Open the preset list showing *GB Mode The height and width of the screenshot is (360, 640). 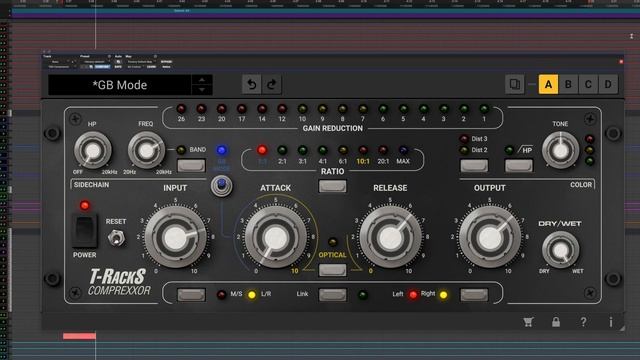(x=120, y=85)
